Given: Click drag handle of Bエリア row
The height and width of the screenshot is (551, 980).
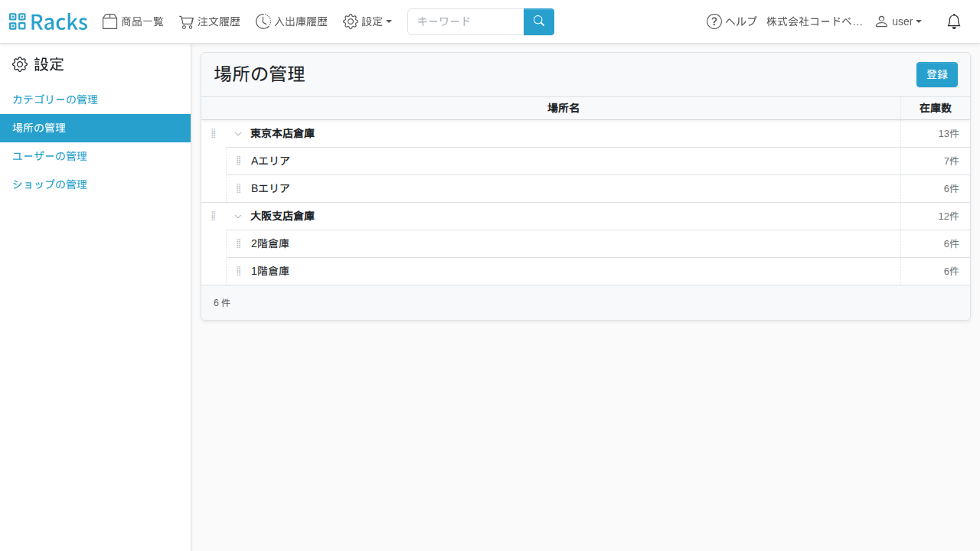Looking at the screenshot, I should coord(238,189).
